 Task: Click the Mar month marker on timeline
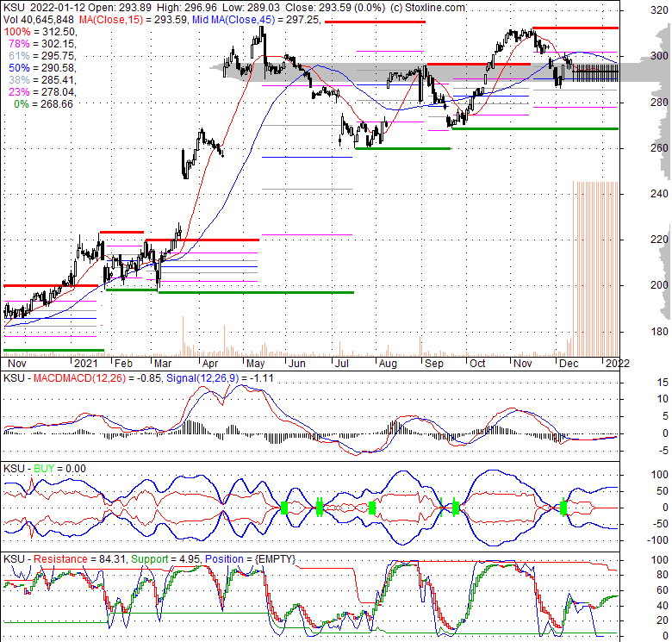[x=163, y=364]
